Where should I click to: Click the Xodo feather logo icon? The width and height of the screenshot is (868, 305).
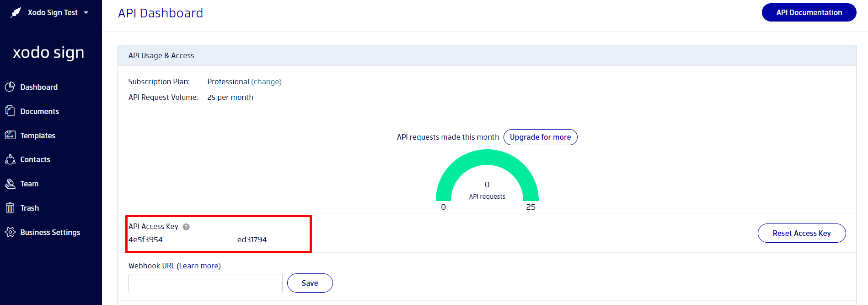tap(16, 12)
